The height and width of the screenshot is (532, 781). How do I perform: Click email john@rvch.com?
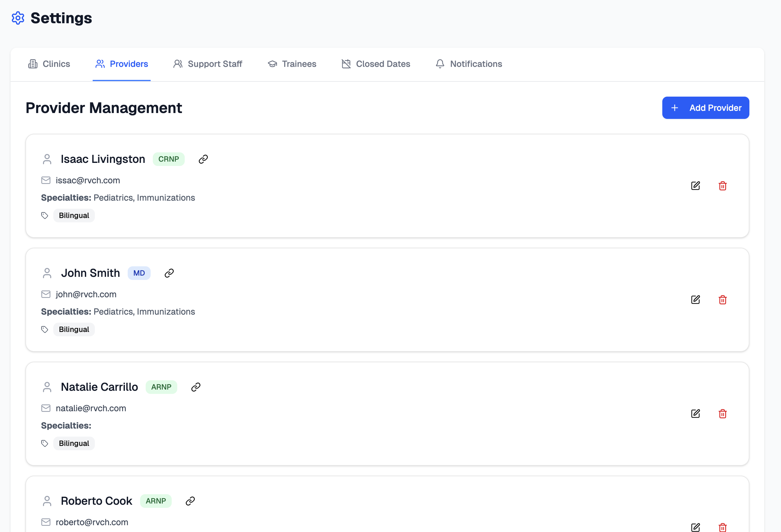[86, 294]
